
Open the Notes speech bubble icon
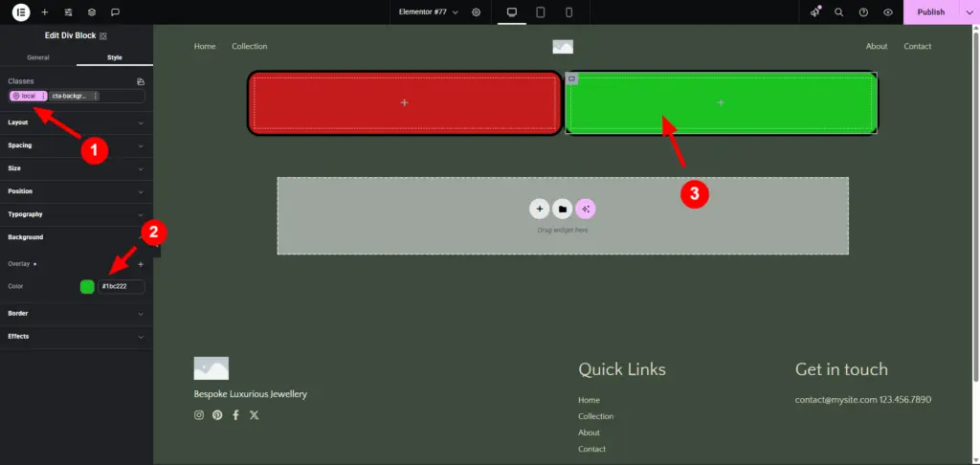coord(115,11)
